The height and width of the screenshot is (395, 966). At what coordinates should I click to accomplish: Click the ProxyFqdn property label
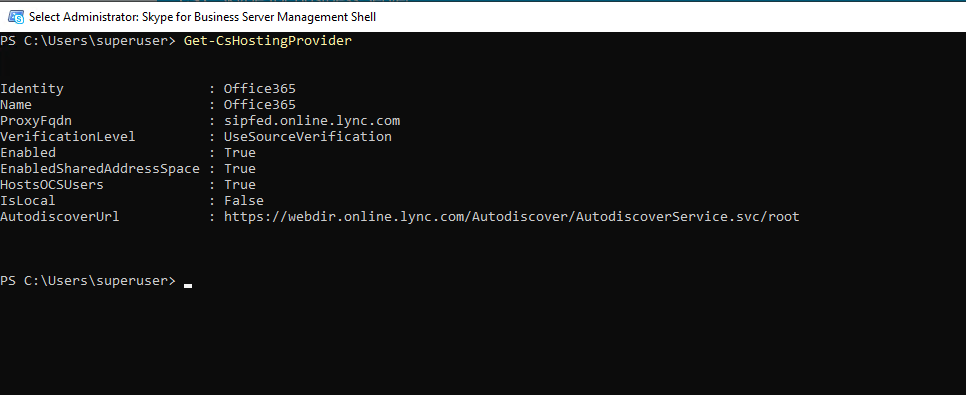click(x=36, y=121)
